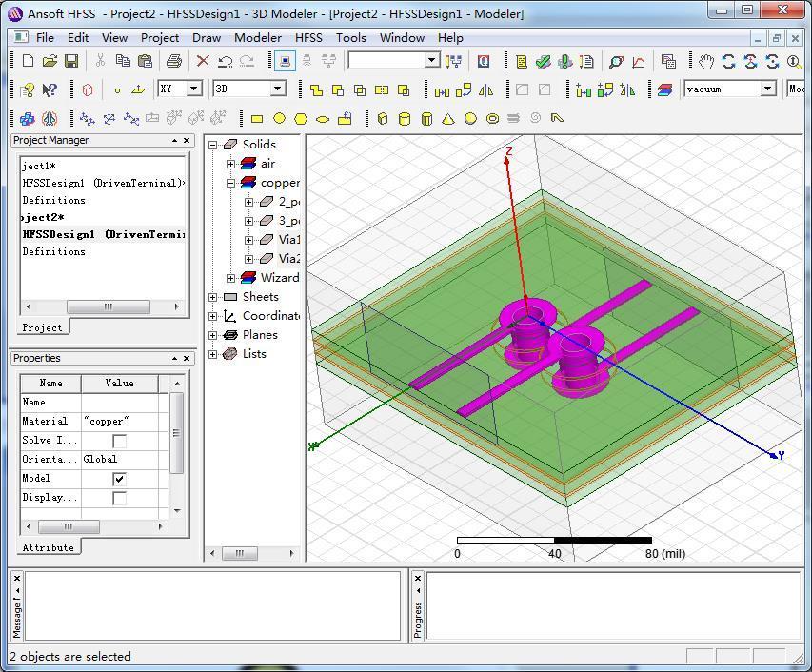This screenshot has width=812, height=672.
Task: Open the Draw menu
Action: (207, 38)
